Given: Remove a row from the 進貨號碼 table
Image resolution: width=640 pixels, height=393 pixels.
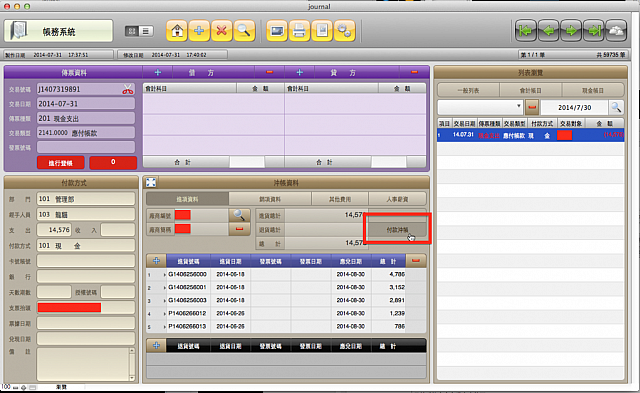Looking at the screenshot, I should click(x=416, y=261).
